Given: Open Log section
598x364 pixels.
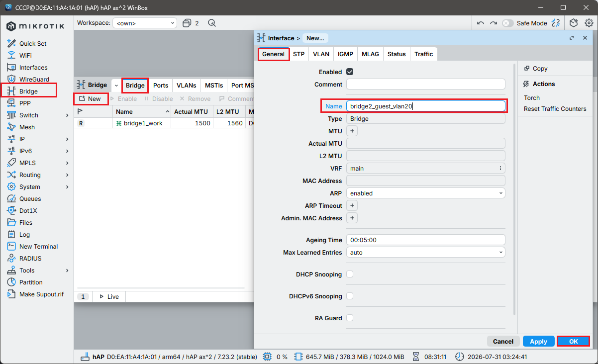Looking at the screenshot, I should tap(24, 234).
